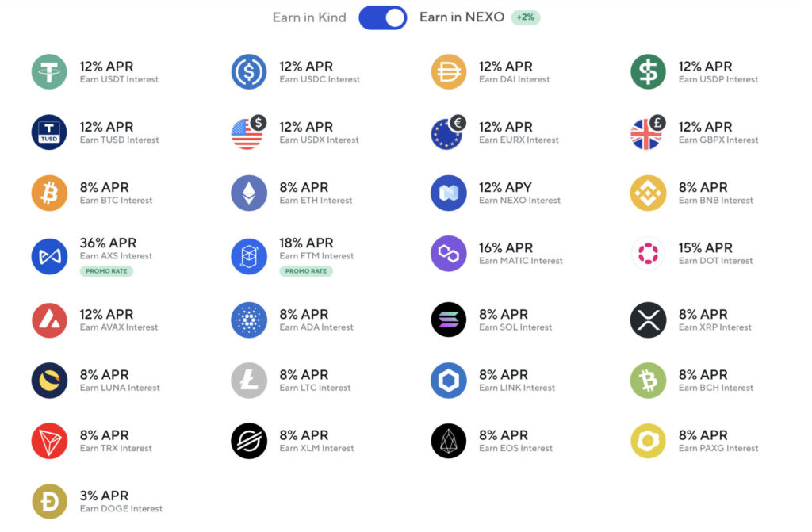Select the DAI coin icon
The height and width of the screenshot is (532, 812).
coord(449,71)
